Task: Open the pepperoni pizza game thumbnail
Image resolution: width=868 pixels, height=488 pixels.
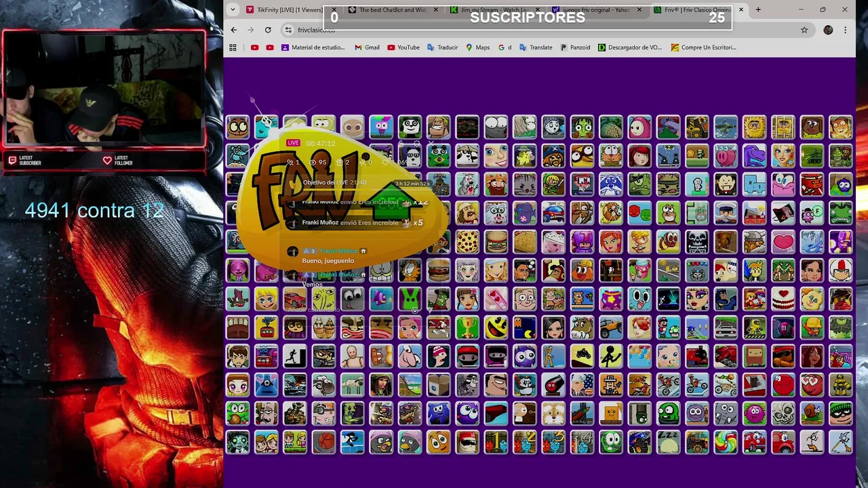Action: click(467, 241)
